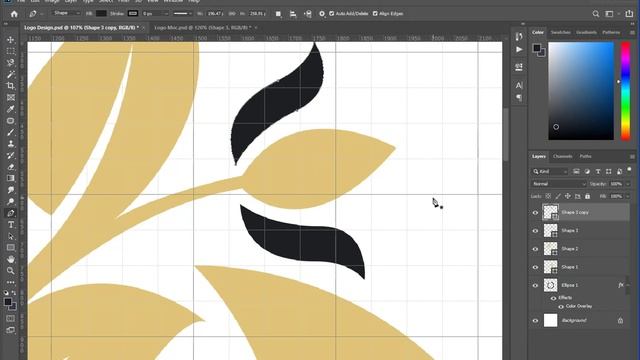Open the path options gear icon

pos(322,14)
